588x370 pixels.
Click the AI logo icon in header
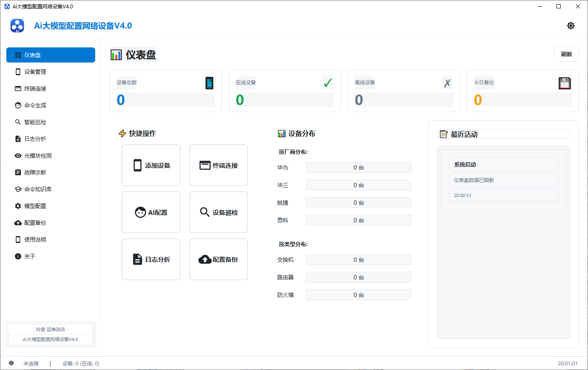pos(17,26)
